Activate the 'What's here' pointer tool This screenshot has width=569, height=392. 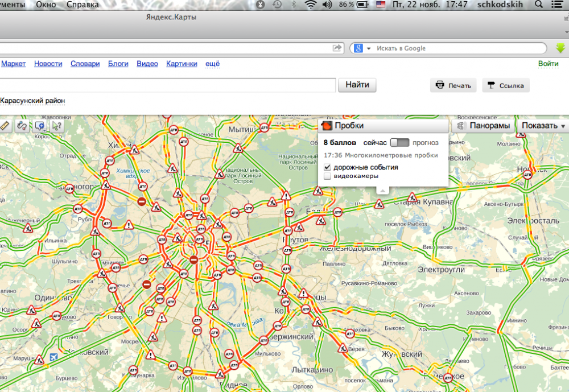(57, 126)
